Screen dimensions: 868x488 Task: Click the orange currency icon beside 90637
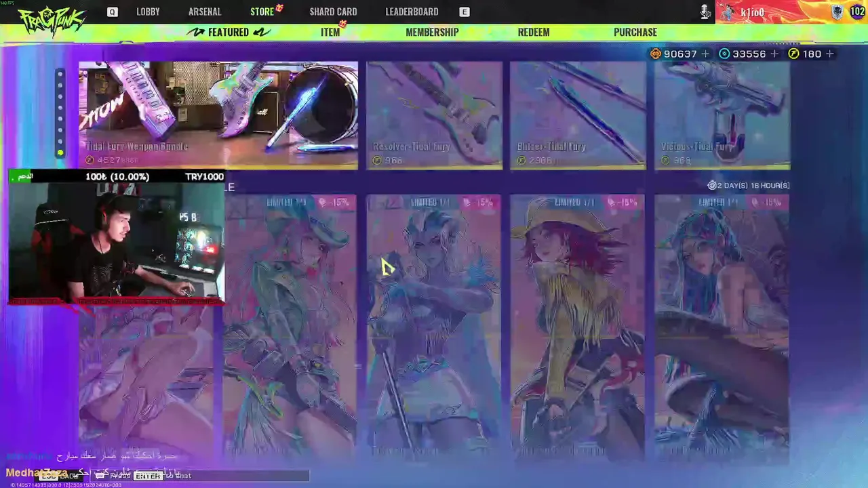click(655, 54)
